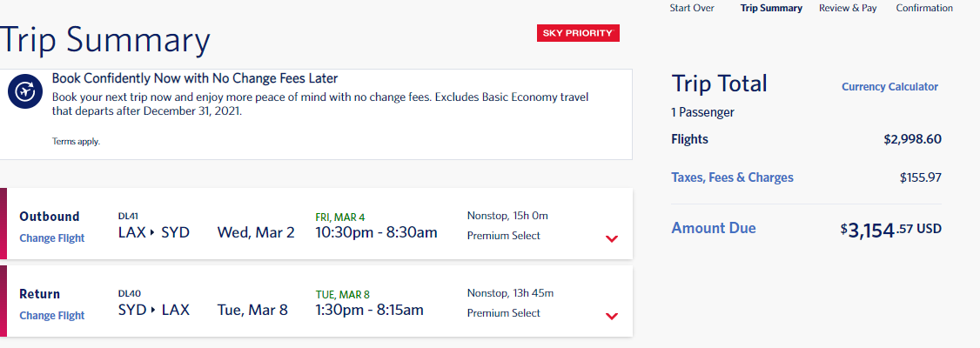This screenshot has height=348, width=980.
Task: Expand the Return flight details chevron
Action: click(612, 316)
